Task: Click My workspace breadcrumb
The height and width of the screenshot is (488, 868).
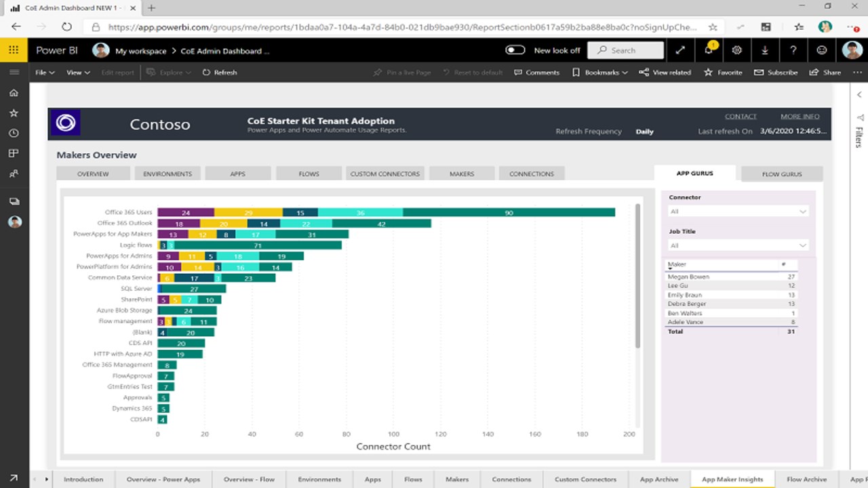Action: click(140, 51)
